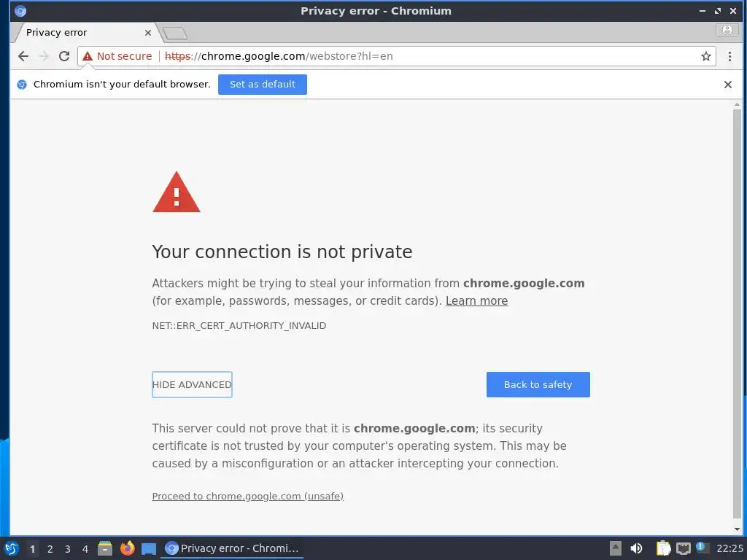Switch to workspace 3
This screenshot has width=747, height=560.
68,549
